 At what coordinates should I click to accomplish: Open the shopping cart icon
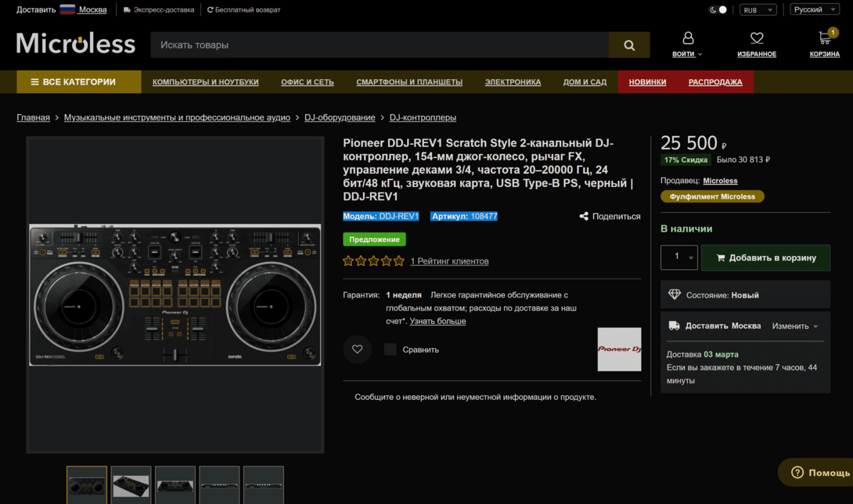point(825,38)
